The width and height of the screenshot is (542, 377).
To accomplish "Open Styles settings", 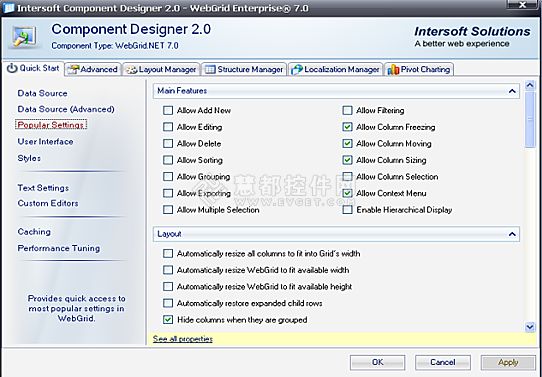I will (x=29, y=158).
